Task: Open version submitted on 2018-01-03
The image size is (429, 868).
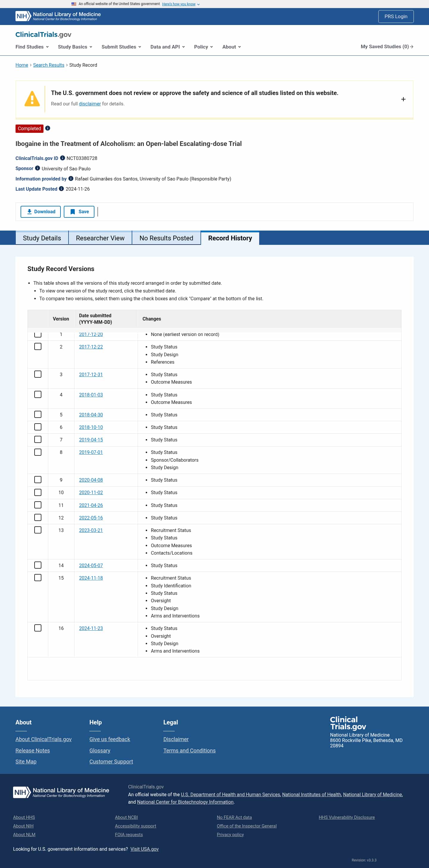Action: (91, 395)
